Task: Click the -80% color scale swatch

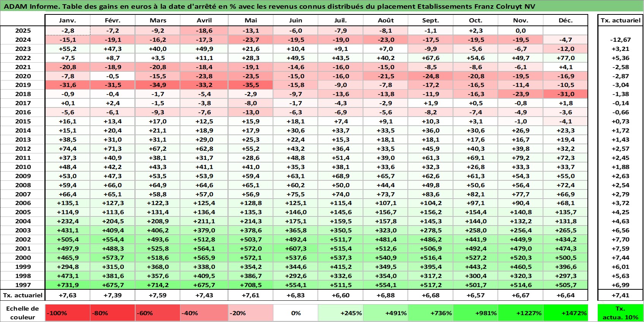Action: click(112, 313)
